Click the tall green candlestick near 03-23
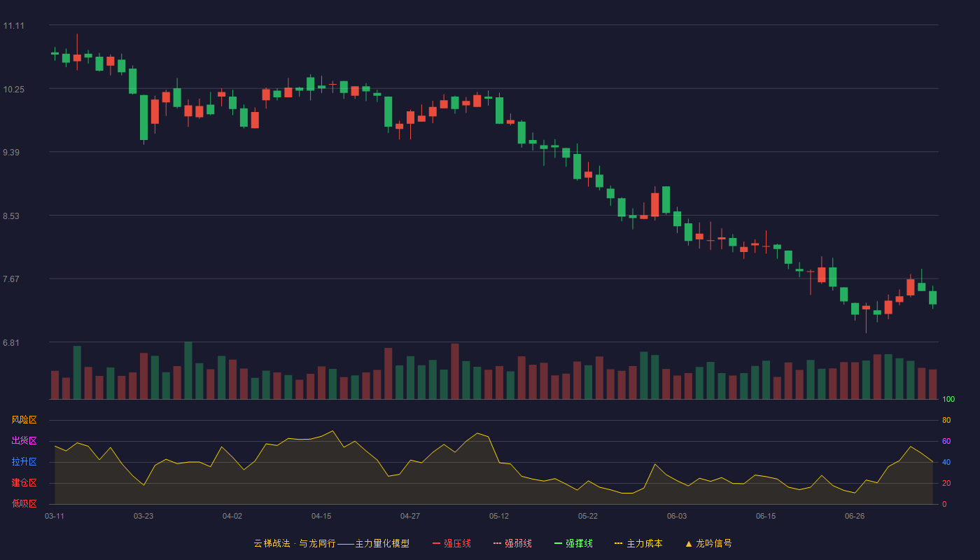 (x=143, y=118)
